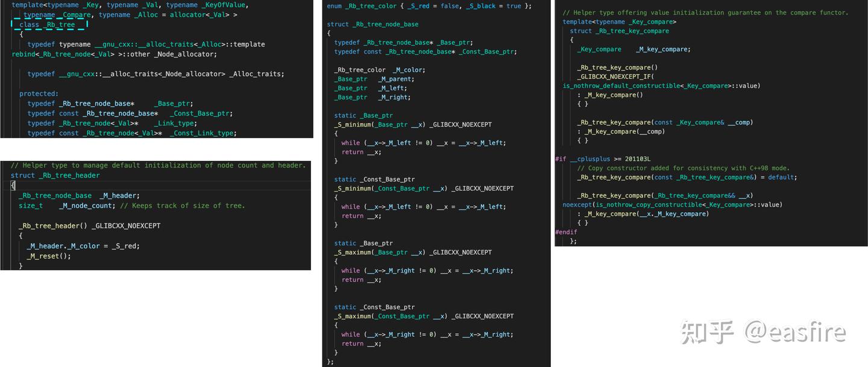Viewport: 868px width, 367px height.
Task: Click the "_S_maximum" static function name
Action: [352, 252]
